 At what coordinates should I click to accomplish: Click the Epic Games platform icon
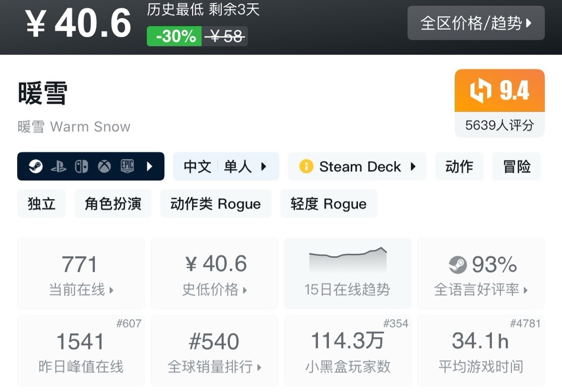point(127,166)
